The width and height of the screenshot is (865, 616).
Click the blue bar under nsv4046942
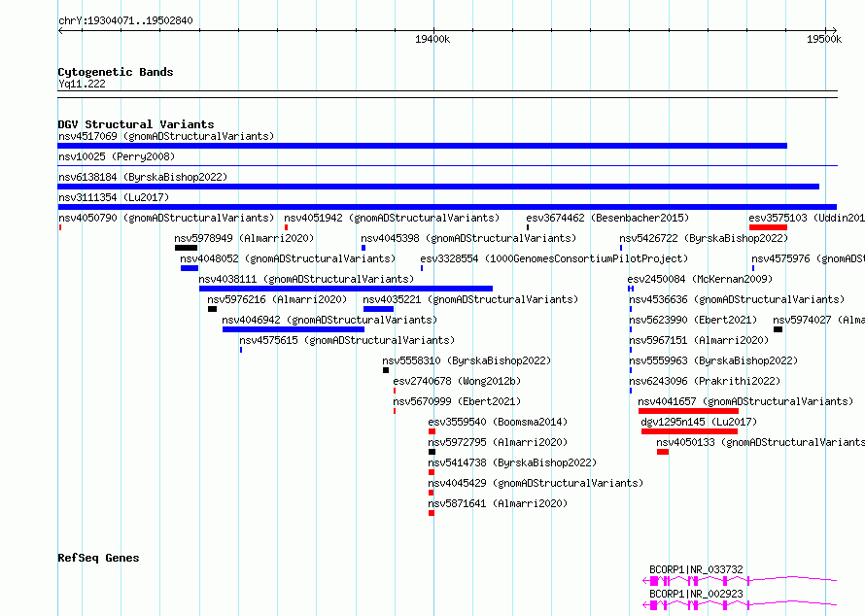294,329
